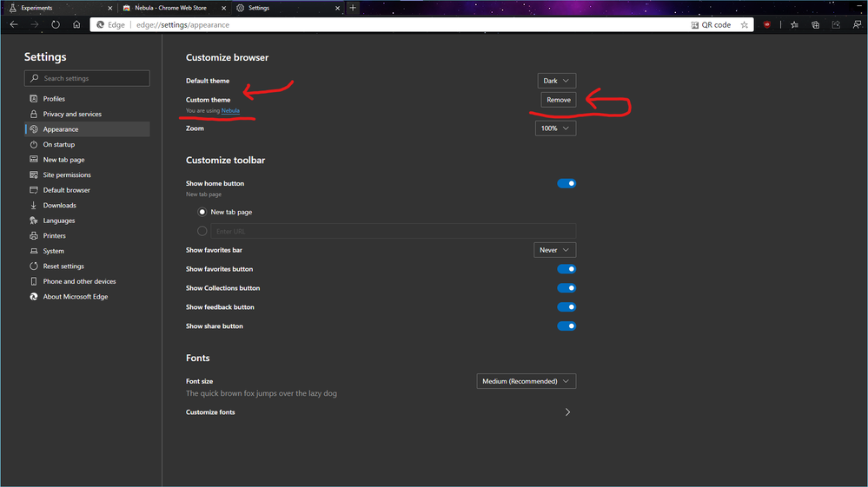
Task: Toggle Show favorites button switch
Action: [567, 269]
